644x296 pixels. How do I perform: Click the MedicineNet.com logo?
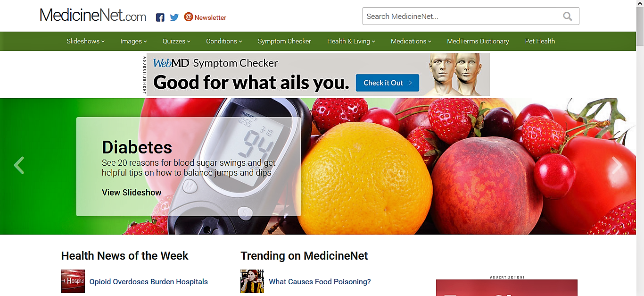pos(93,16)
